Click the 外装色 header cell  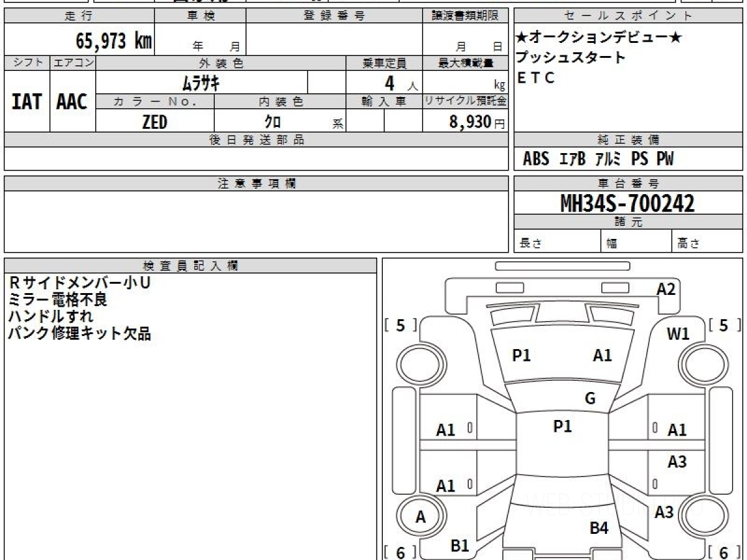click(x=221, y=63)
